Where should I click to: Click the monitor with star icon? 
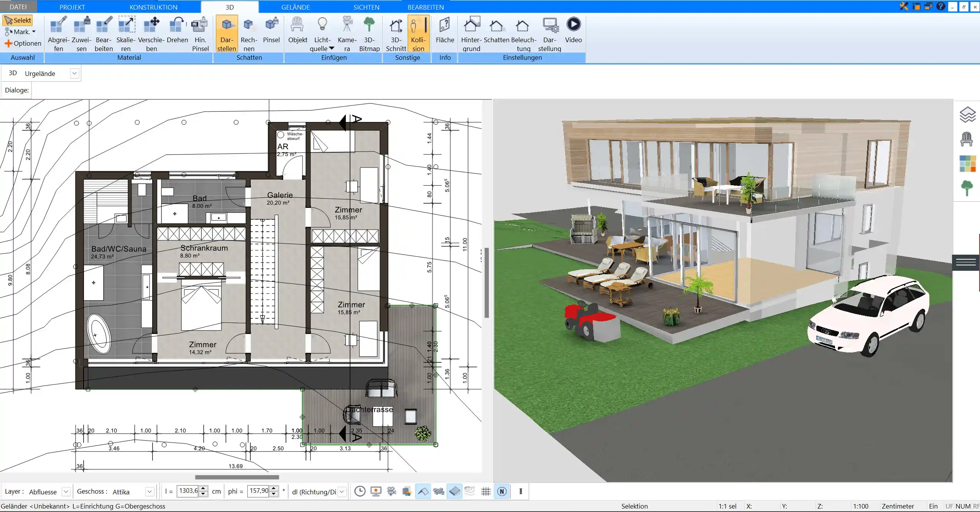376,491
